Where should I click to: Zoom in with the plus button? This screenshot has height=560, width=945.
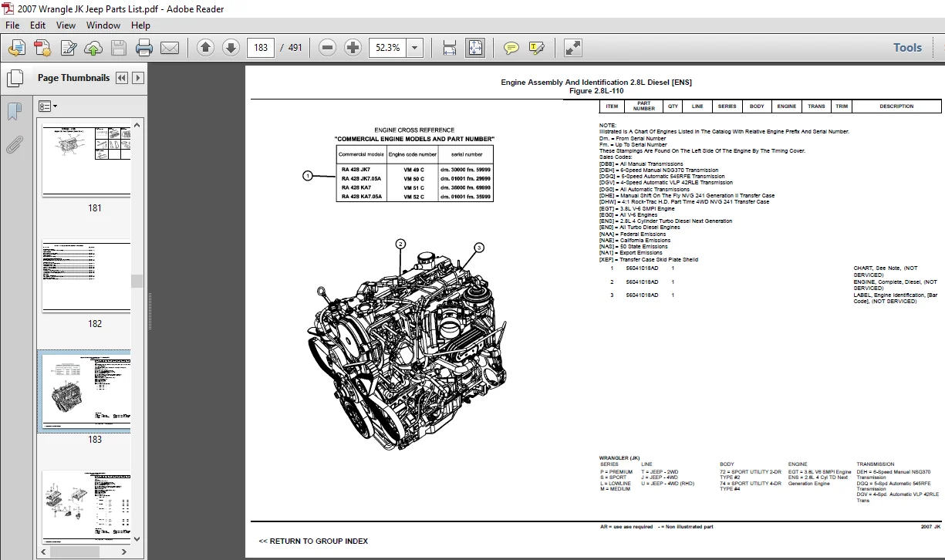coord(353,48)
